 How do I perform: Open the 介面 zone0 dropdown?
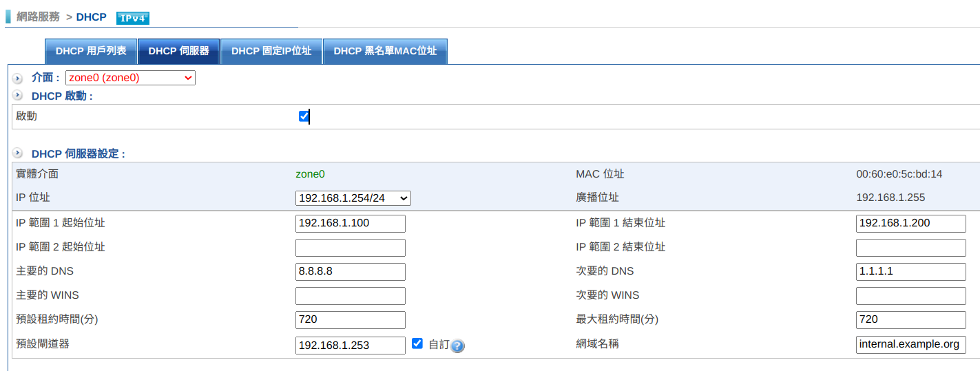(130, 78)
